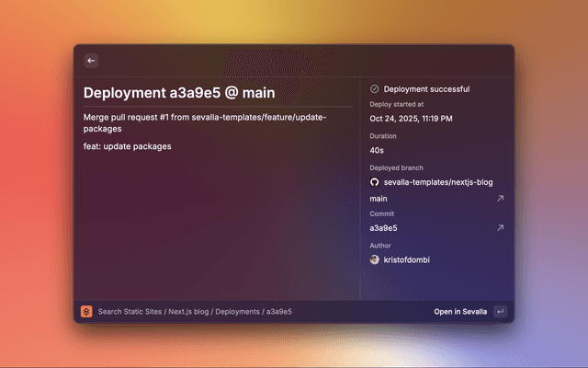The image size is (588, 368).
Task: Click the back arrow button
Action: [91, 61]
